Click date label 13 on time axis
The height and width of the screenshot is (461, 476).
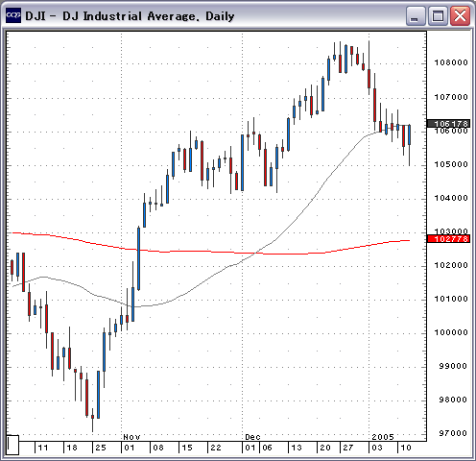pyautogui.click(x=297, y=448)
